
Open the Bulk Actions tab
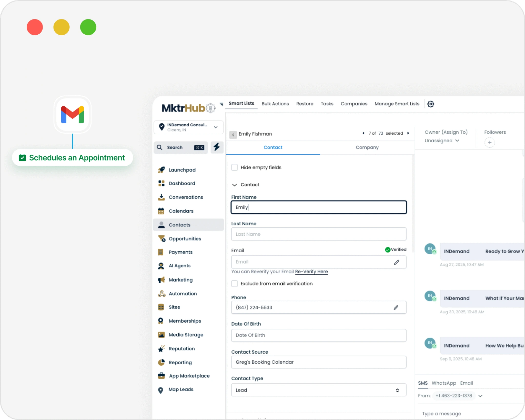[275, 104]
